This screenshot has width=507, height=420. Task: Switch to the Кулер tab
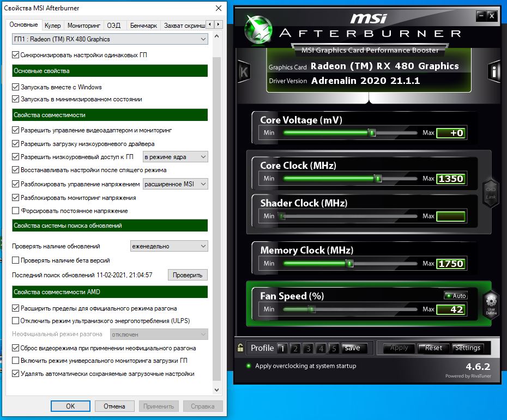(53, 26)
